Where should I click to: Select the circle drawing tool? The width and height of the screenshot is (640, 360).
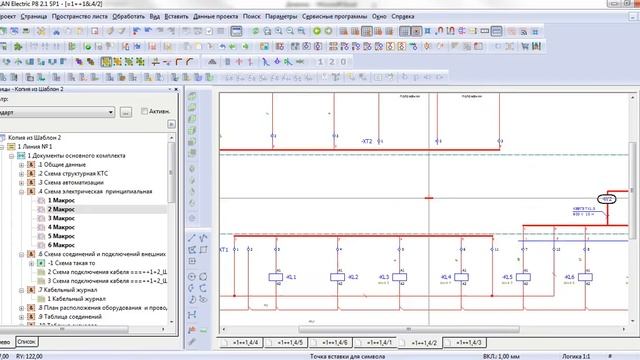pyautogui.click(x=192, y=277)
